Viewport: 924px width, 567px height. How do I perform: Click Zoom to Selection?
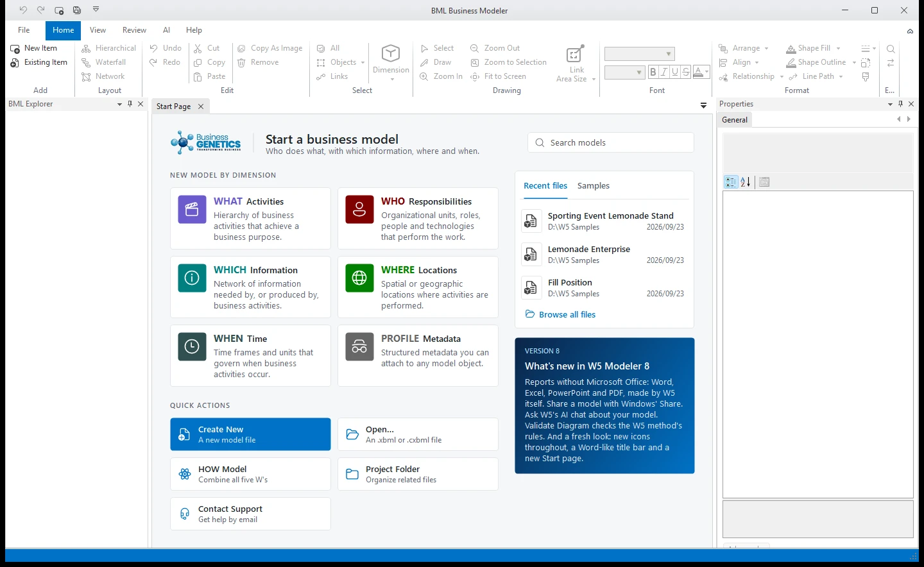tap(508, 62)
